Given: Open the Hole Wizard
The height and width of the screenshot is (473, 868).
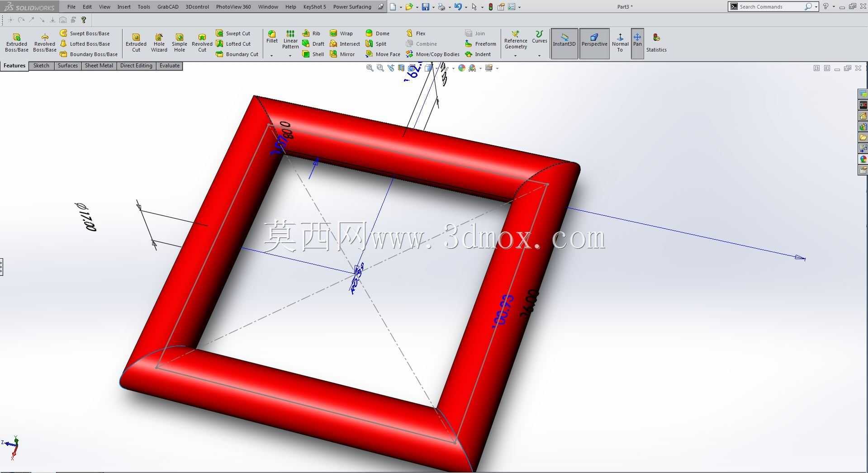Looking at the screenshot, I should pyautogui.click(x=159, y=43).
